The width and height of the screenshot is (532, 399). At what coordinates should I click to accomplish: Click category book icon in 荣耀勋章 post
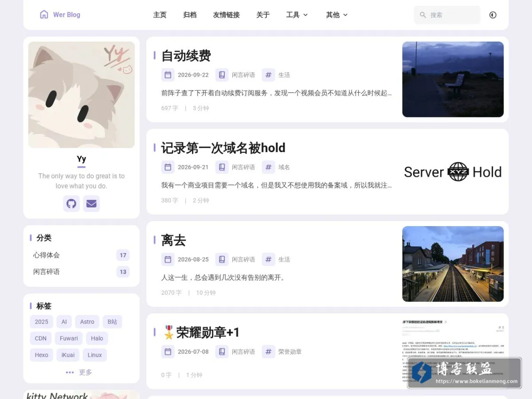pyautogui.click(x=222, y=352)
